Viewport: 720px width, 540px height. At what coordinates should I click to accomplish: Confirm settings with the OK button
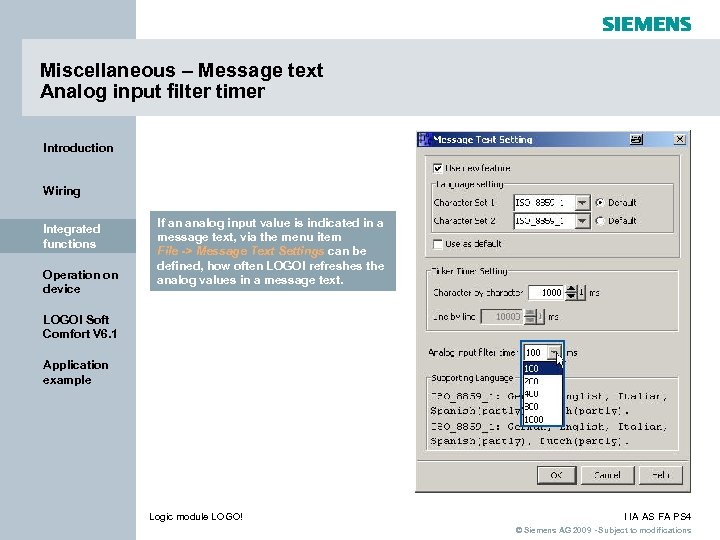click(556, 475)
